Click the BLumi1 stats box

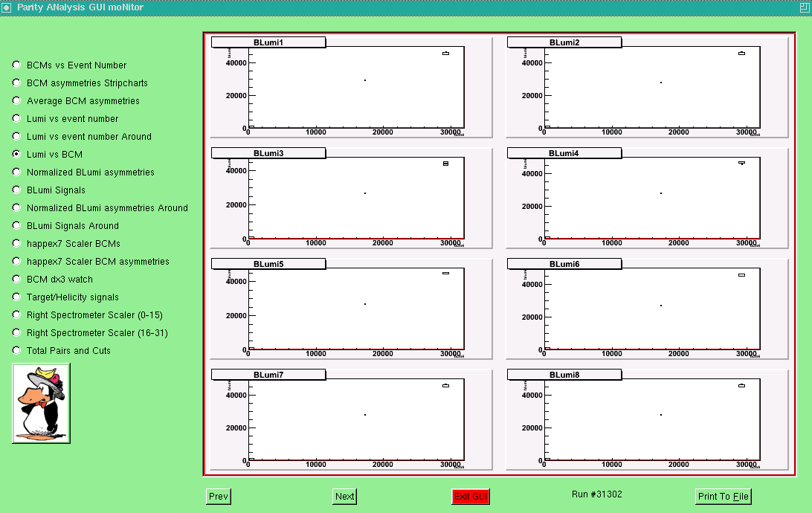pos(446,54)
